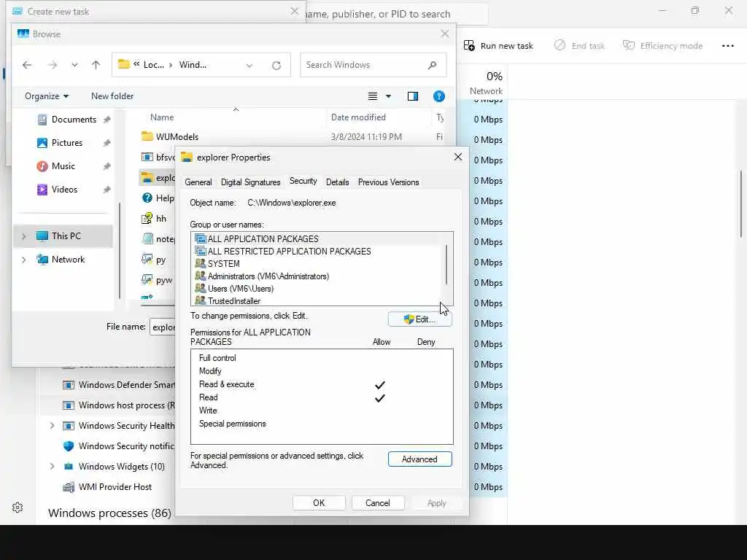The height and width of the screenshot is (560, 747).
Task: Select Pictures in navigation pane
Action: tap(66, 143)
